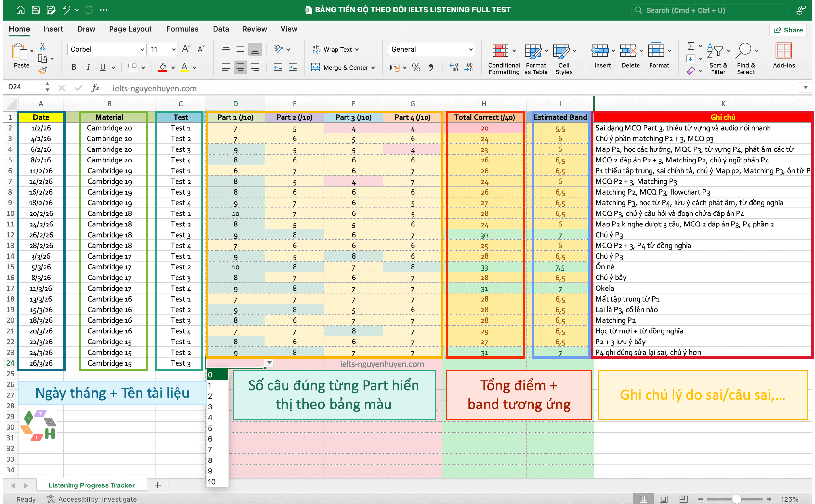This screenshot has height=504, width=815.
Task: Open the Corbel font name dropdown
Action: 142,50
